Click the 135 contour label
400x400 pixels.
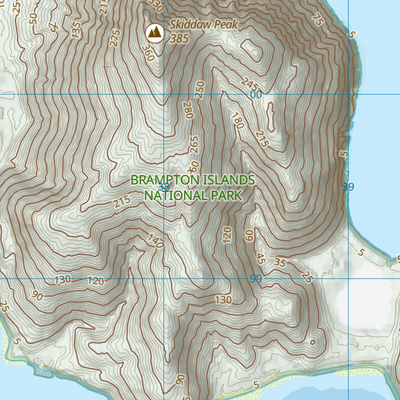click(76, 30)
